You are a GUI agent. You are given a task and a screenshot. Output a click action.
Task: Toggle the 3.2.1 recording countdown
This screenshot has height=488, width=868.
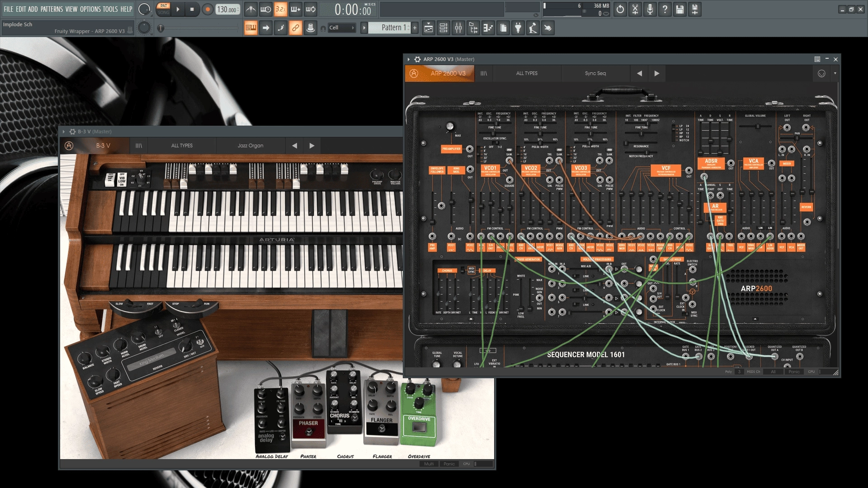point(281,9)
